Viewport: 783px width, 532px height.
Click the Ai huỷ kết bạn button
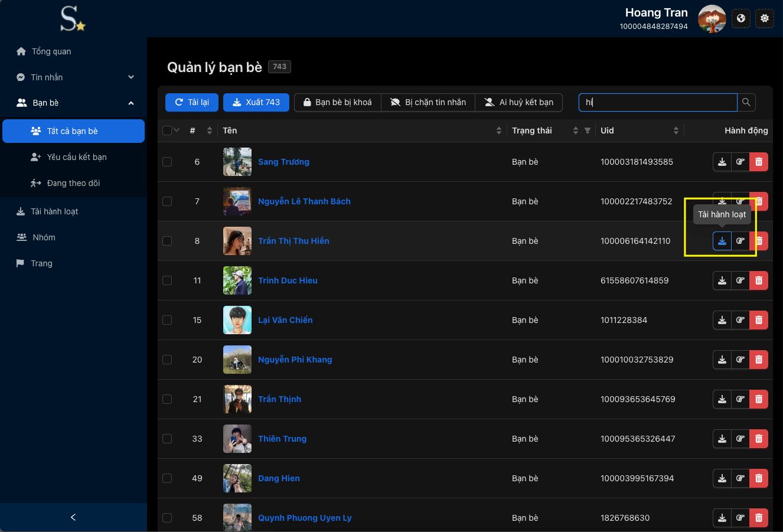(x=519, y=102)
